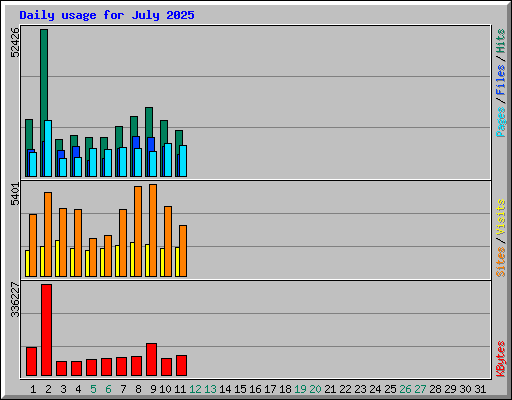
Task: Click the Hits legend label
Action: coord(500,41)
